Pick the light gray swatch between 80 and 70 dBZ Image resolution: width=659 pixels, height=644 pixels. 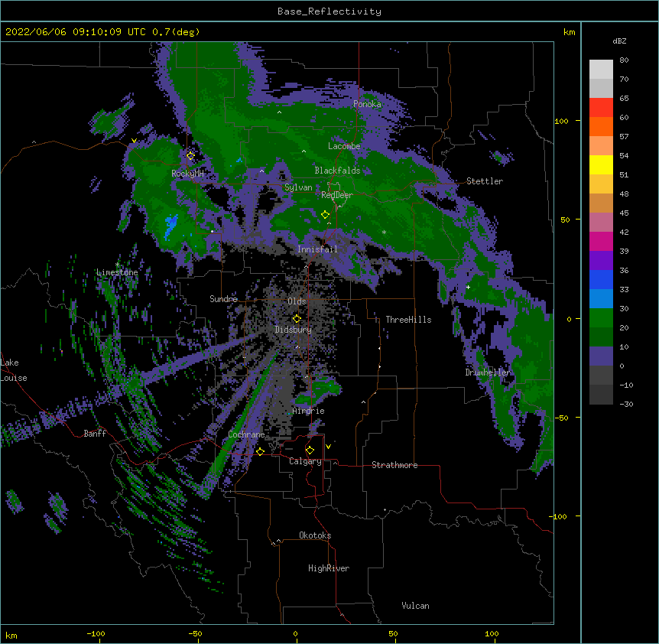[x=601, y=69]
